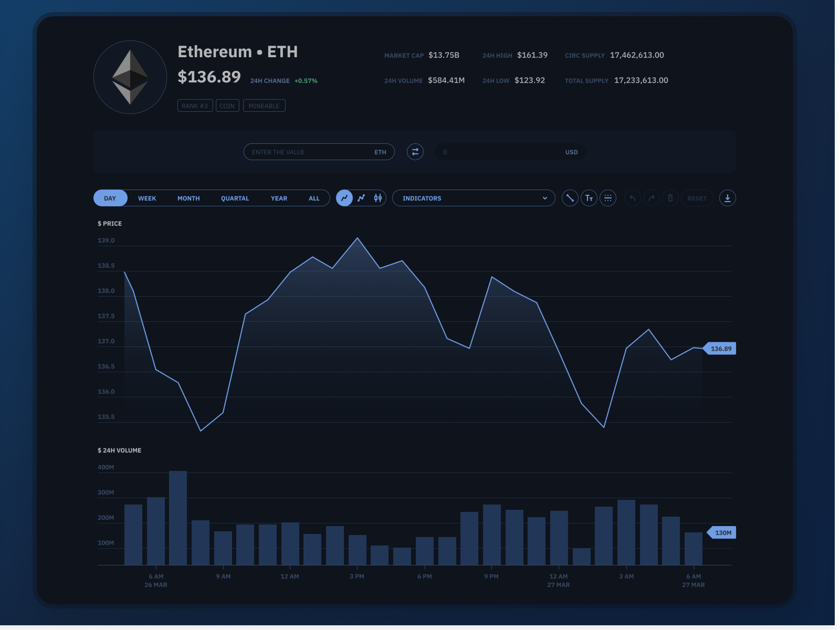Switch to candlestick chart type
This screenshot has height=630, width=840.
[378, 198]
